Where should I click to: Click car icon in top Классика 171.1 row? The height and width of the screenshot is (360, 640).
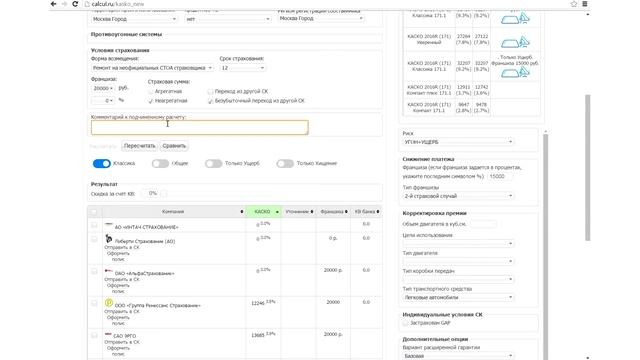[x=515, y=19]
